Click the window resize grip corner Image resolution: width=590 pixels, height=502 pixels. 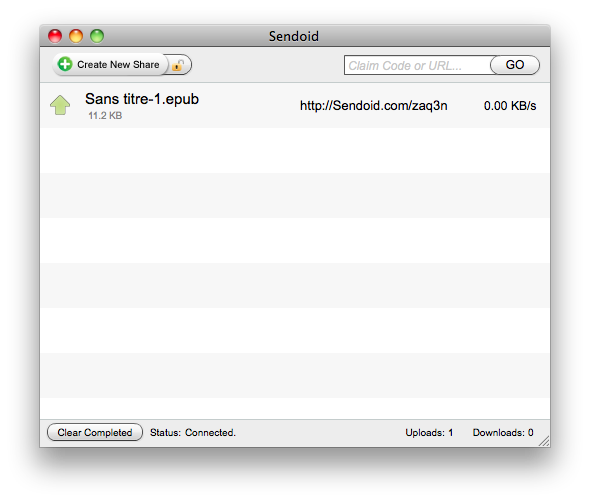tap(544, 441)
